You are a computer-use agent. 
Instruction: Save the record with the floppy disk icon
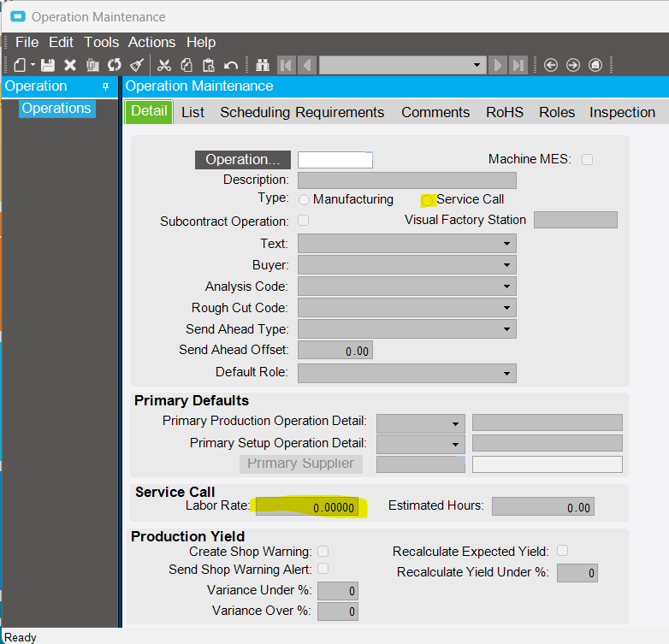pyautogui.click(x=48, y=65)
